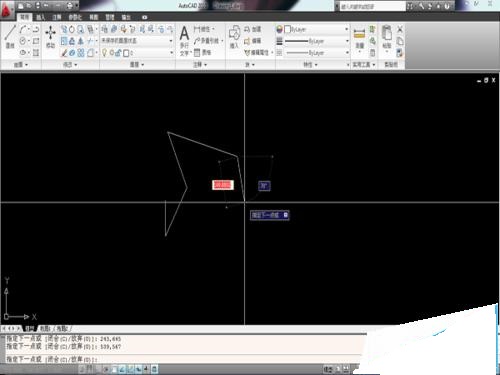Click the Linear dimension (线性) icon

pyautogui.click(x=202, y=29)
